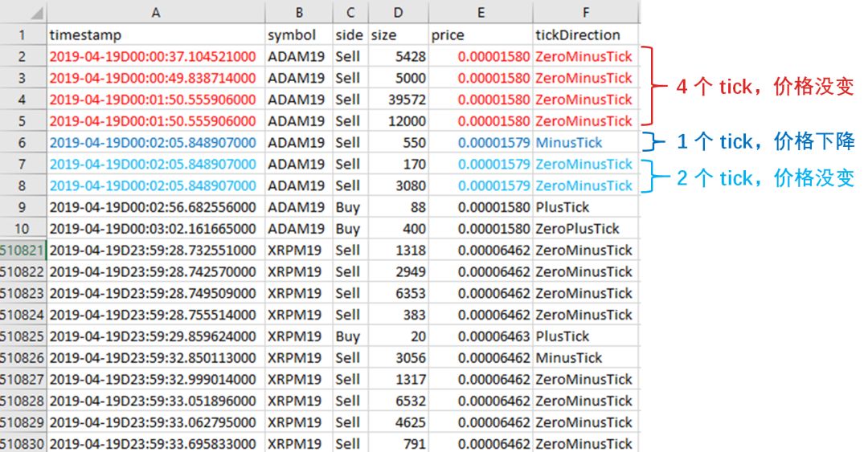Viewport: 868px width, 452px height.
Task: Click the 'symbol' header cell
Action: (x=299, y=35)
